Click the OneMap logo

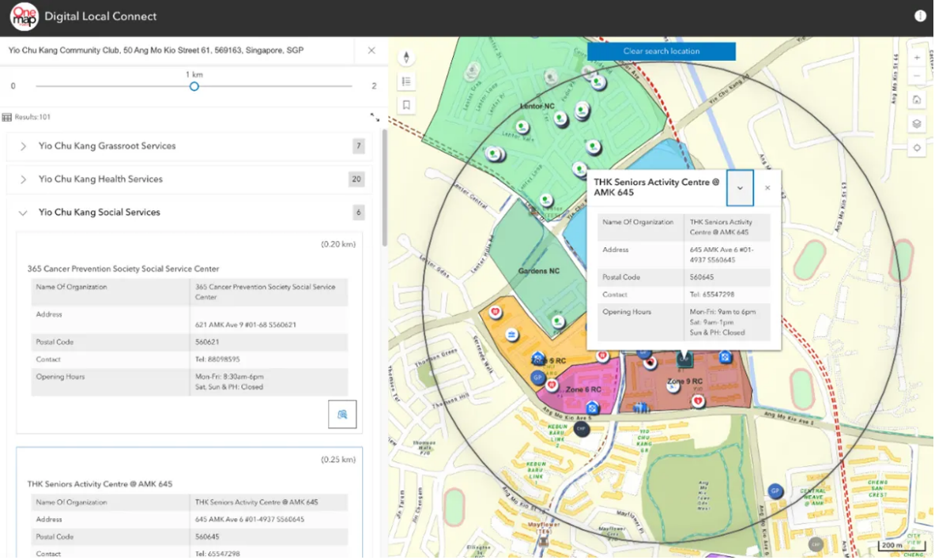point(24,16)
